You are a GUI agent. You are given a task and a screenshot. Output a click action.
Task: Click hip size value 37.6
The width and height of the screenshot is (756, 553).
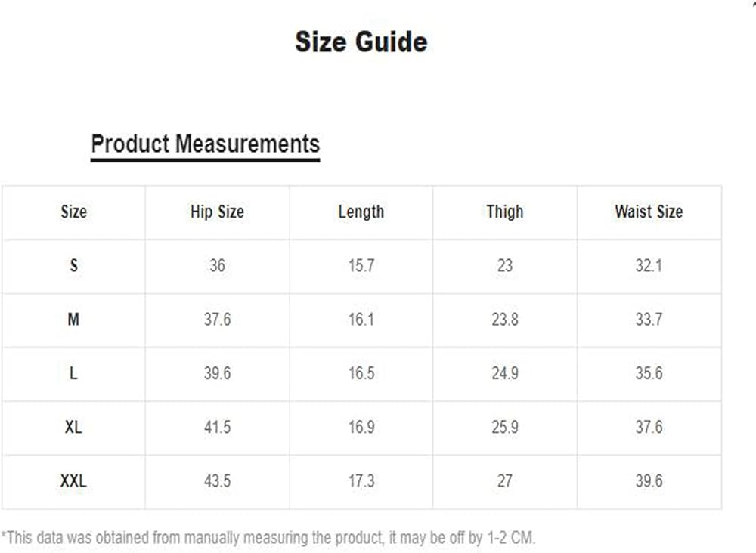pyautogui.click(x=217, y=320)
